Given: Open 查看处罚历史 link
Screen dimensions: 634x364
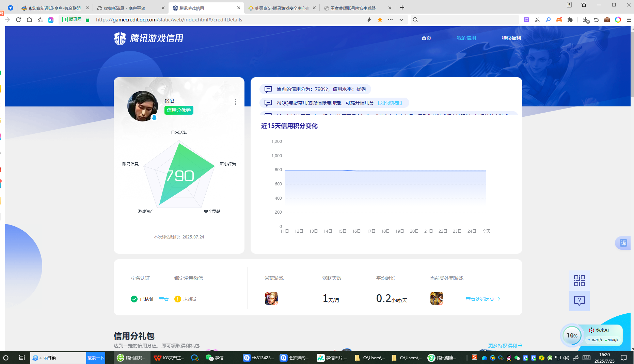Looking at the screenshot, I should tap(483, 299).
